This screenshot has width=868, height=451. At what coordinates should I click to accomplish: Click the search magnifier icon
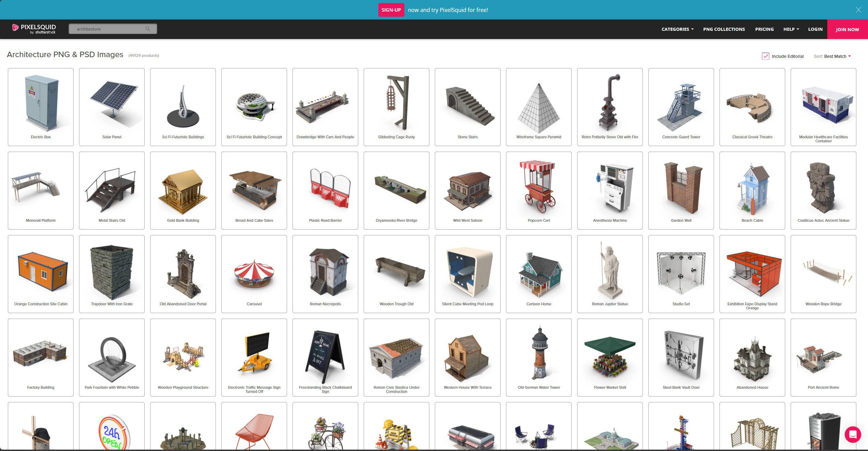(x=148, y=29)
